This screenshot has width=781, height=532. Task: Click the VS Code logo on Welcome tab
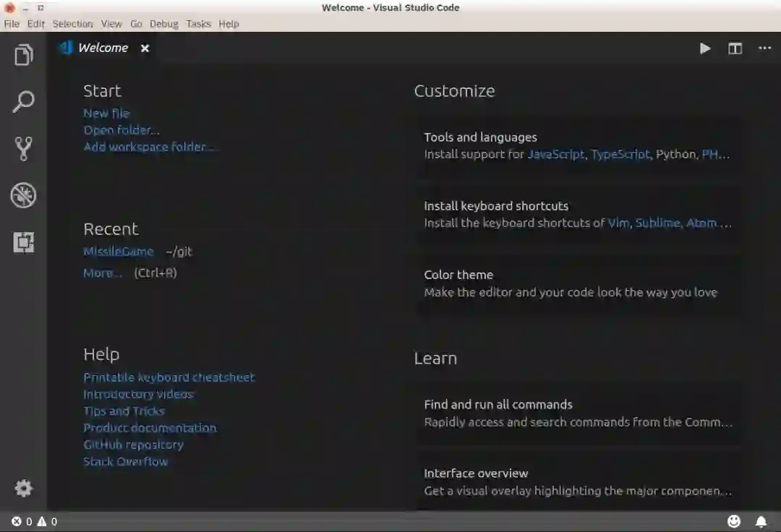pyautogui.click(x=66, y=48)
